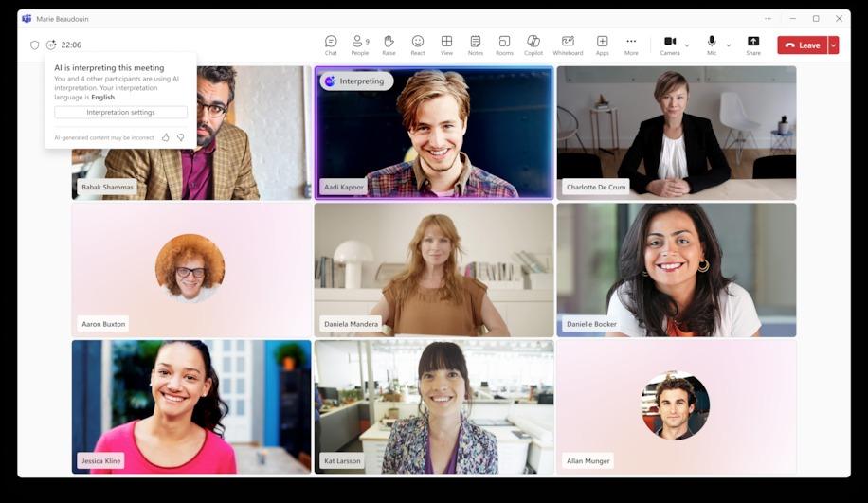Screen dimensions: 868x503
Task: Add Apps to the meeting
Action: tap(603, 45)
